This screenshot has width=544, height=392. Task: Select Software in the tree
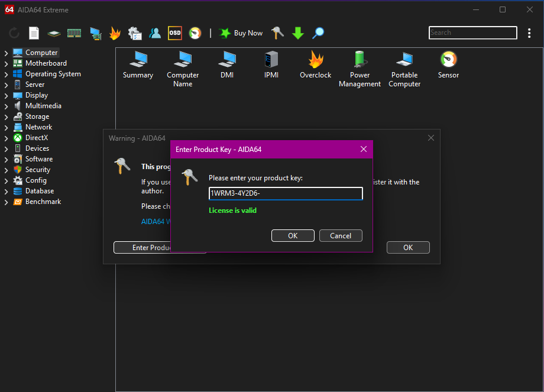click(x=39, y=159)
